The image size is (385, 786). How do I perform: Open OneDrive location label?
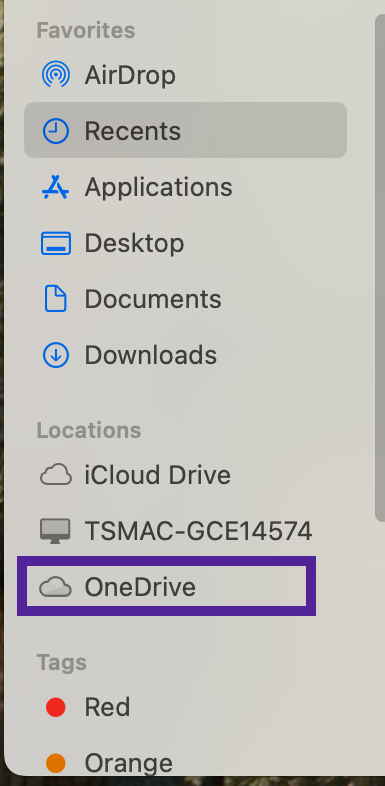point(140,587)
